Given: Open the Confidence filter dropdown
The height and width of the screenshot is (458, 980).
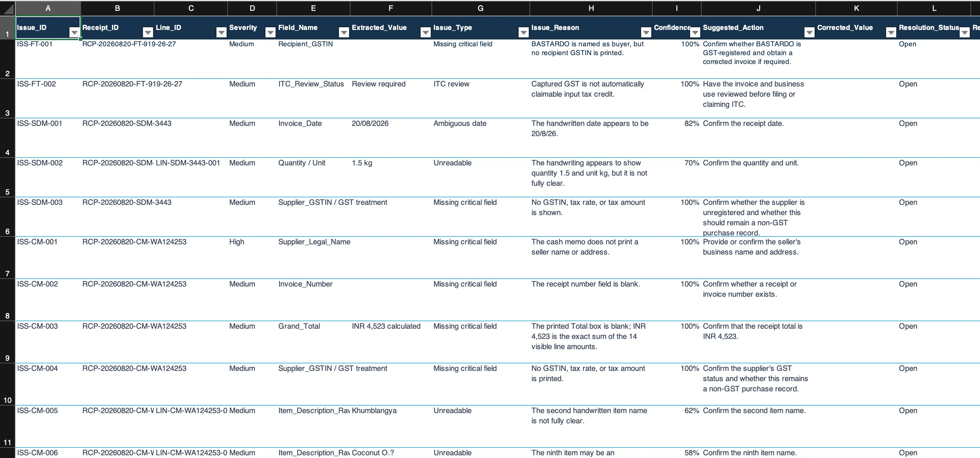Looking at the screenshot, I should click(695, 33).
